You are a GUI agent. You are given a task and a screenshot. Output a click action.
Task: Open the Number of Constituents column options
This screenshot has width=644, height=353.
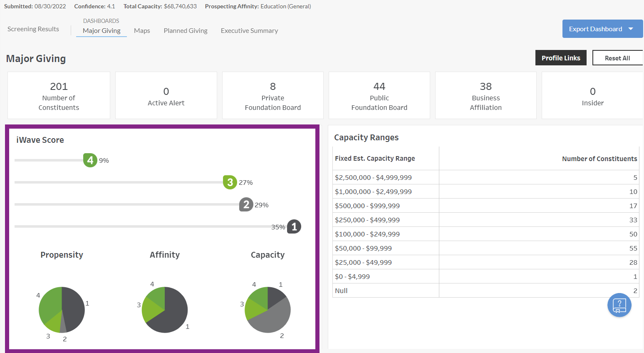(599, 159)
